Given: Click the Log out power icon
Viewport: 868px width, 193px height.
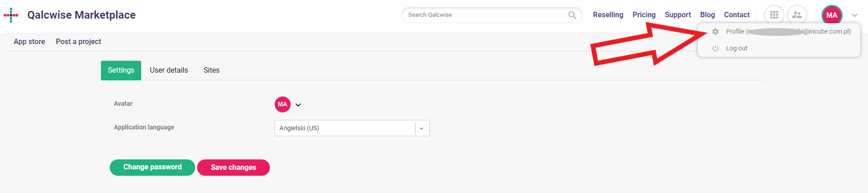Looking at the screenshot, I should tap(716, 48).
